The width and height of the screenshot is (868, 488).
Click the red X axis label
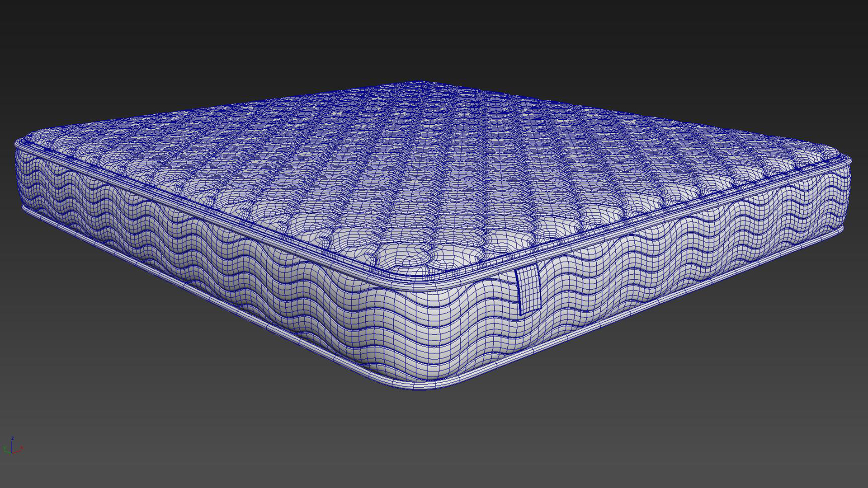coord(22,447)
